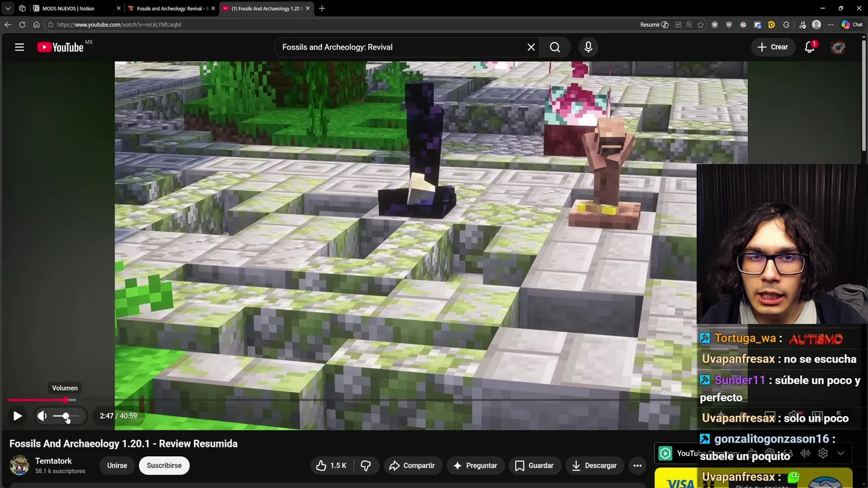The image size is (868, 488).
Task: Go back in browser history
Action: tap(7, 24)
